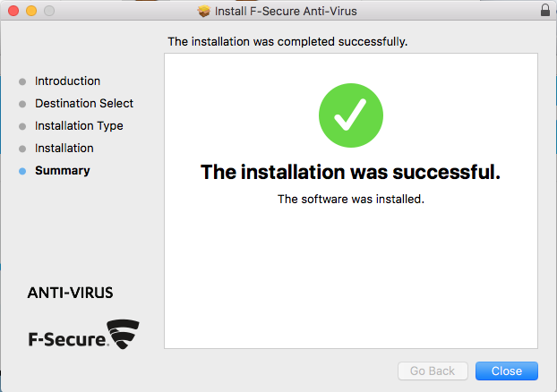Click the package icon beside the window title
Image resolution: width=557 pixels, height=392 pixels.
[203, 11]
